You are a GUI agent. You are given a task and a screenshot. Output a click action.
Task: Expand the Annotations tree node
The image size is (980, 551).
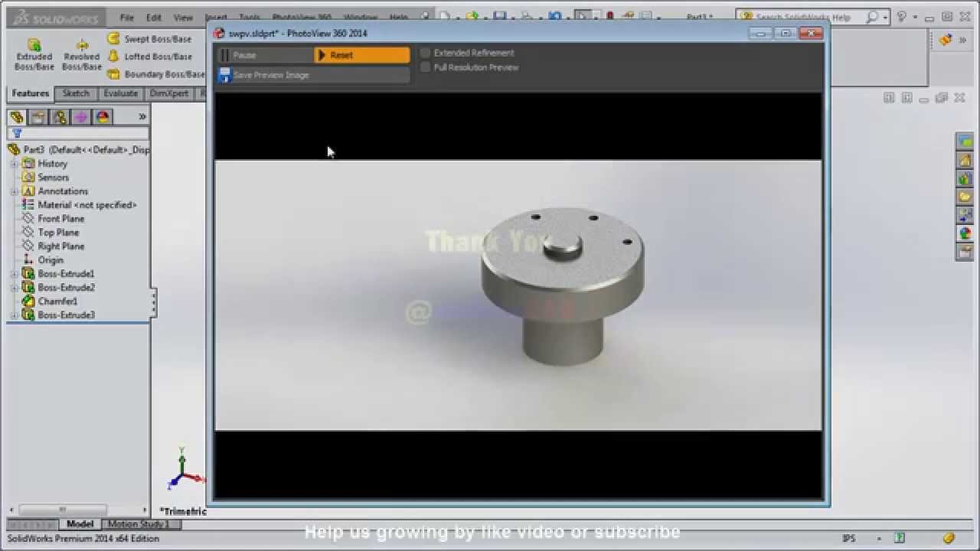[14, 191]
